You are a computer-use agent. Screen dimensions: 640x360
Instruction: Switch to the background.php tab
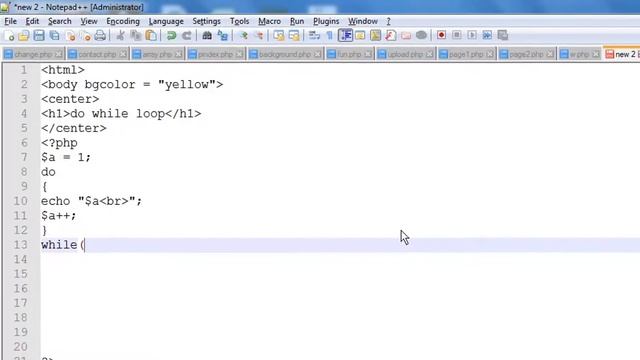coord(285,54)
